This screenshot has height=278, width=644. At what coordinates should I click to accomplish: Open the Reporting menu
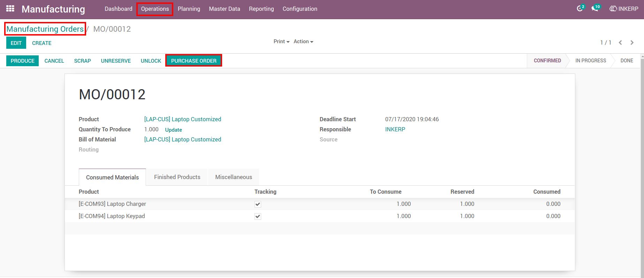click(262, 9)
